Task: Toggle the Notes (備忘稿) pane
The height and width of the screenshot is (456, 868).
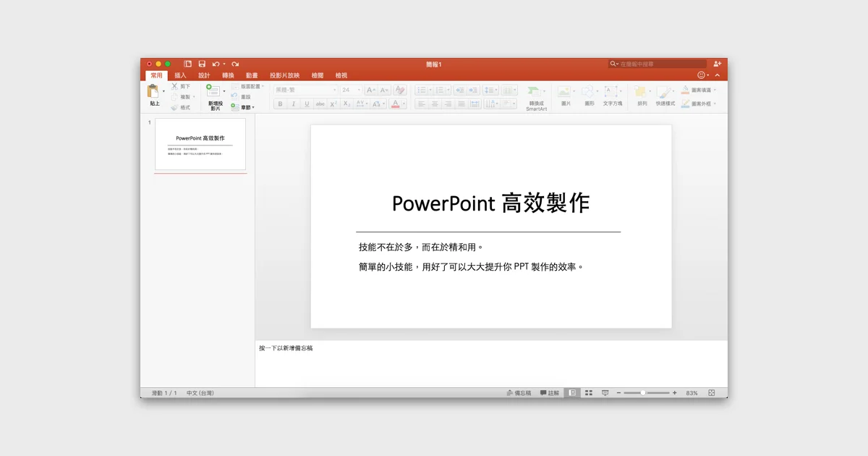Action: (519, 393)
